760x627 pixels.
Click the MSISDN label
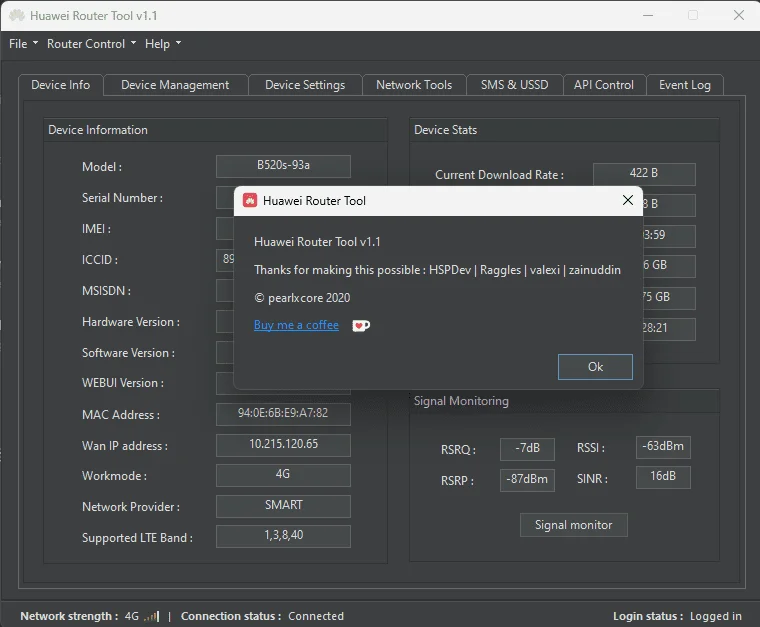106,291
